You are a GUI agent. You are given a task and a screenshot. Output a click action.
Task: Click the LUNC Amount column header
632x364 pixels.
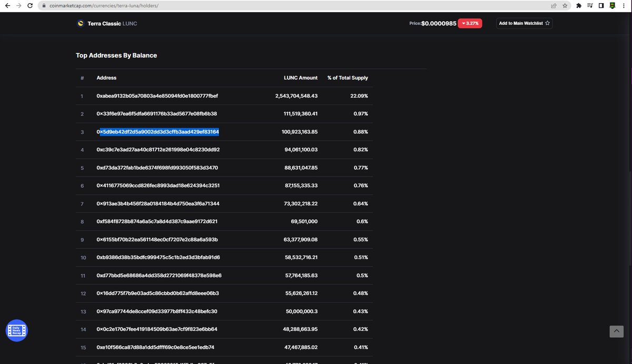[x=301, y=78]
